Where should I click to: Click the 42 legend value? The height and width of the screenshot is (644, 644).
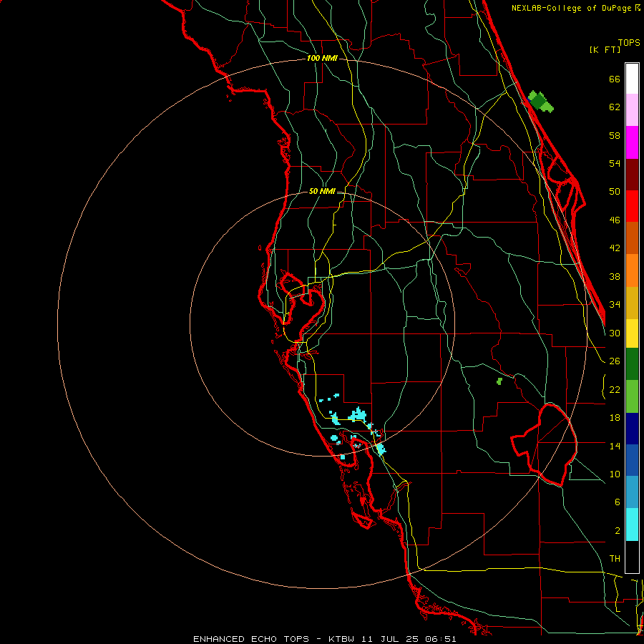pyautogui.click(x=615, y=248)
